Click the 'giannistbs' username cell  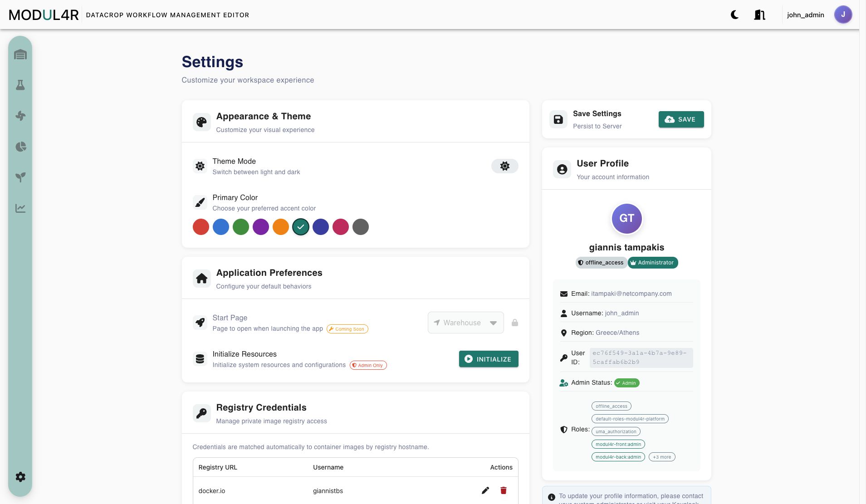[x=328, y=491]
